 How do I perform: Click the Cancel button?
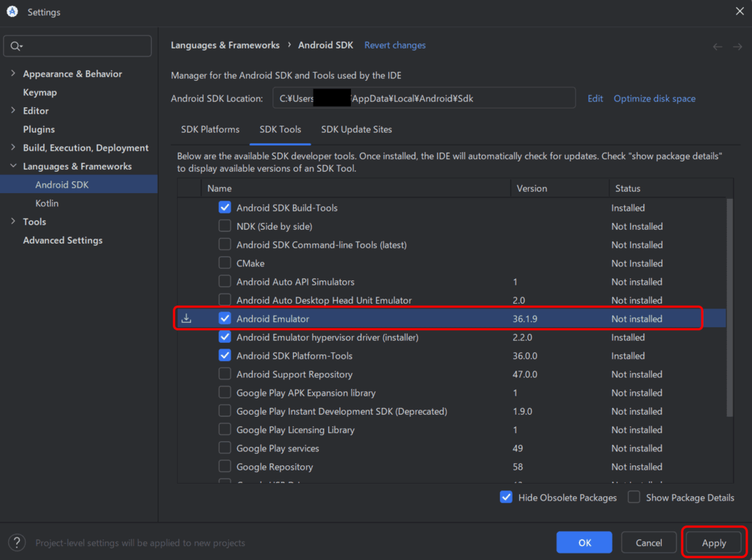648,542
